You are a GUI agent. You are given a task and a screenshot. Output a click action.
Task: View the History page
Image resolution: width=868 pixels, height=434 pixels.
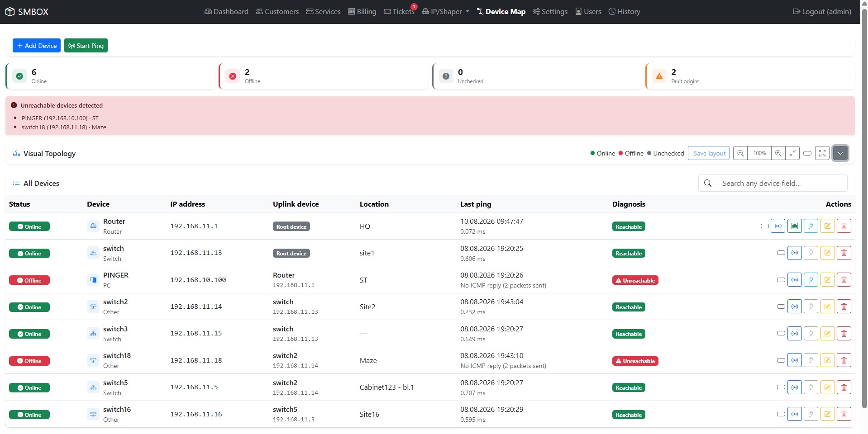(624, 12)
